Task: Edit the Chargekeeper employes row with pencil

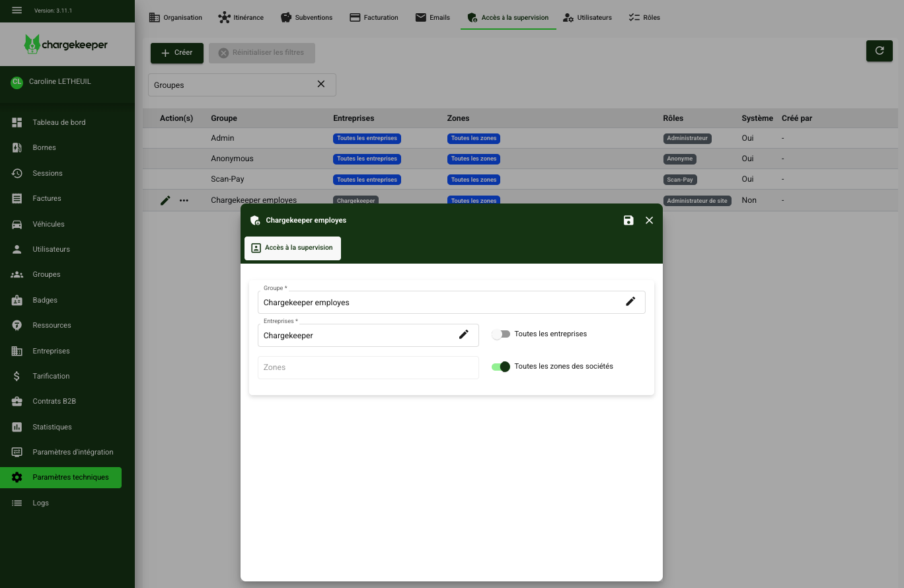Action: (x=165, y=200)
